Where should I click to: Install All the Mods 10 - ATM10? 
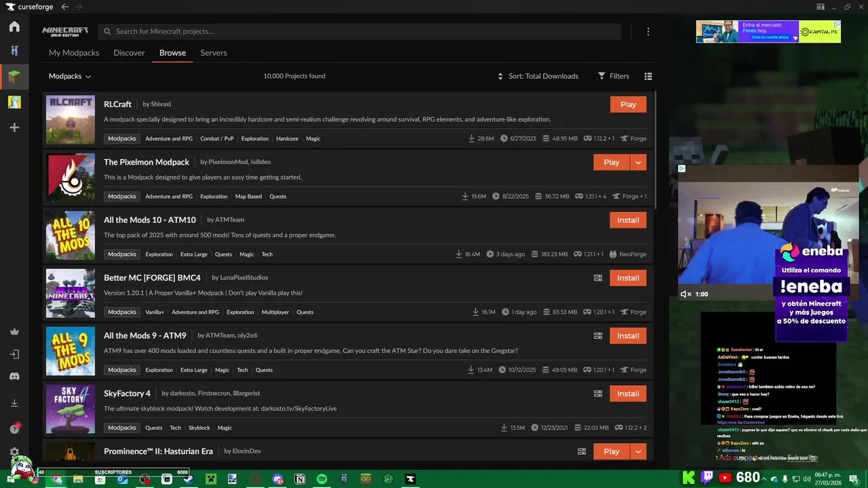point(628,220)
